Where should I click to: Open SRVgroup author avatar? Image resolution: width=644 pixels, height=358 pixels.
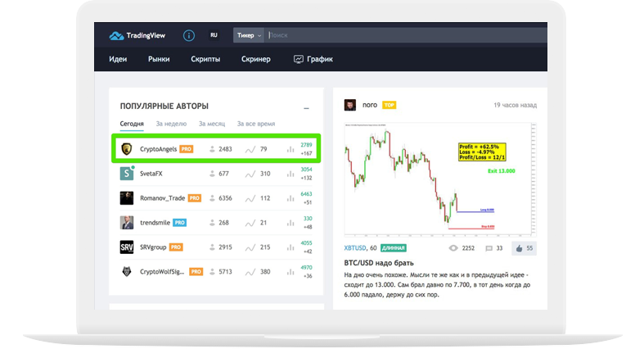click(x=127, y=247)
